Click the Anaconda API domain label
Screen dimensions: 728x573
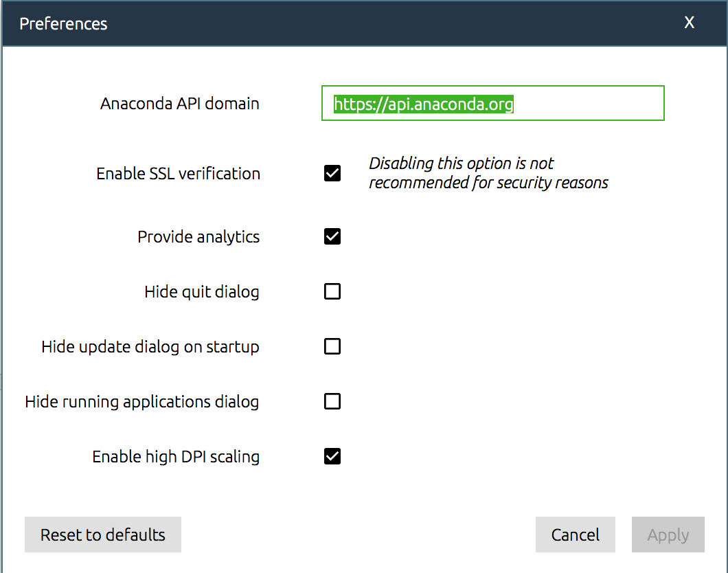pos(180,104)
